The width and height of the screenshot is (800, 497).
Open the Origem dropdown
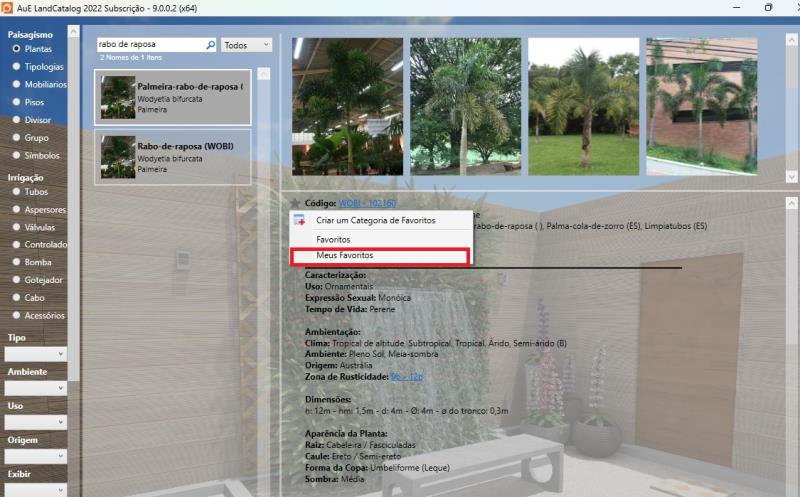pos(36,456)
